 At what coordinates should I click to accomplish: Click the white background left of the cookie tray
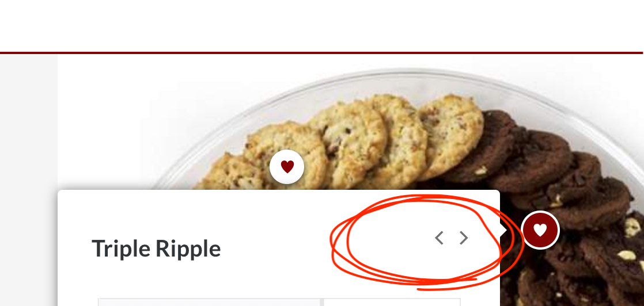click(107, 123)
